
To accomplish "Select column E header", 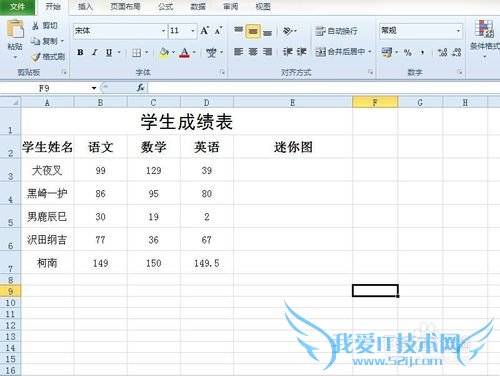I will 293,102.
